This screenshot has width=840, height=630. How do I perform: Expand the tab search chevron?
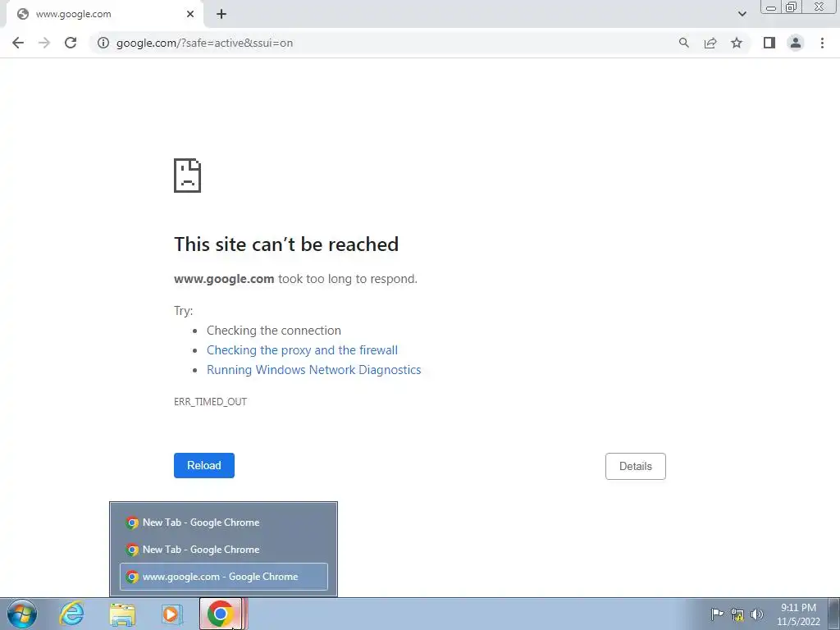click(x=742, y=14)
